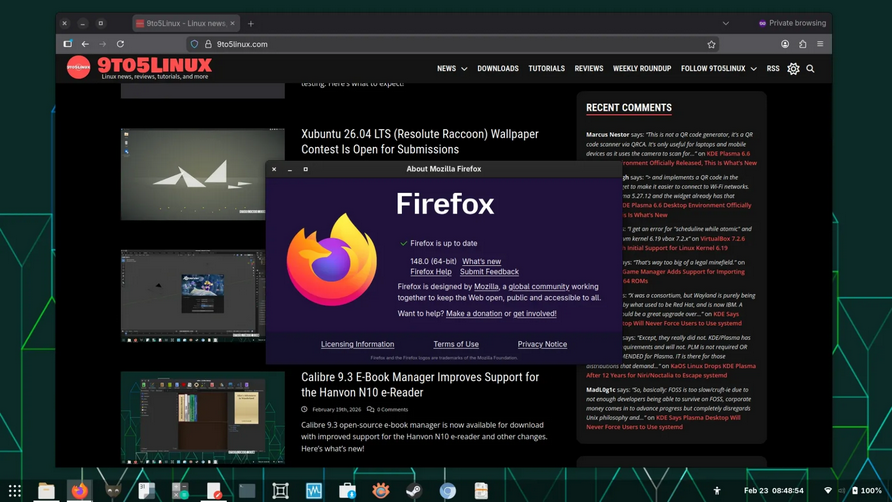Toggle the Firefox sidebar button
Image resolution: width=892 pixels, height=502 pixels.
(67, 44)
